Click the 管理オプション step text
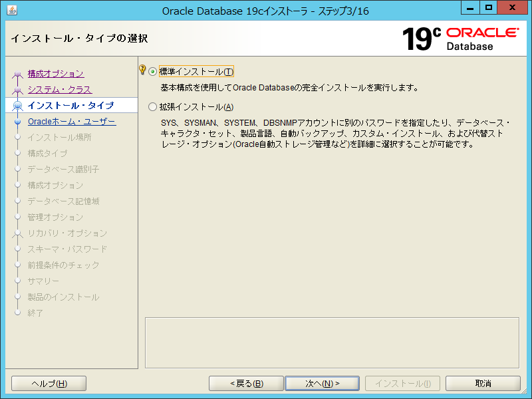The image size is (532, 399). 55,217
